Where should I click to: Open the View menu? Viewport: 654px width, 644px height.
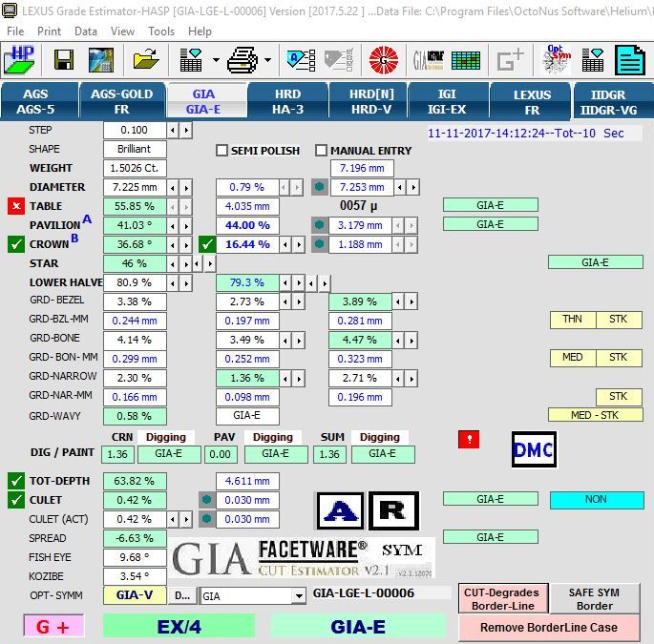[x=122, y=31]
